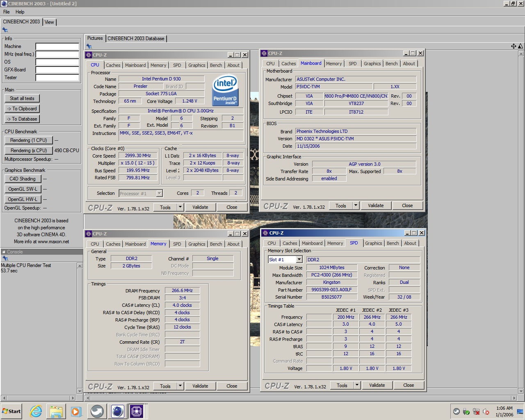Image resolution: width=525 pixels, height=420 pixels.
Task: Switch to the CINEBENCH sphere taskbar button
Action: point(118,411)
